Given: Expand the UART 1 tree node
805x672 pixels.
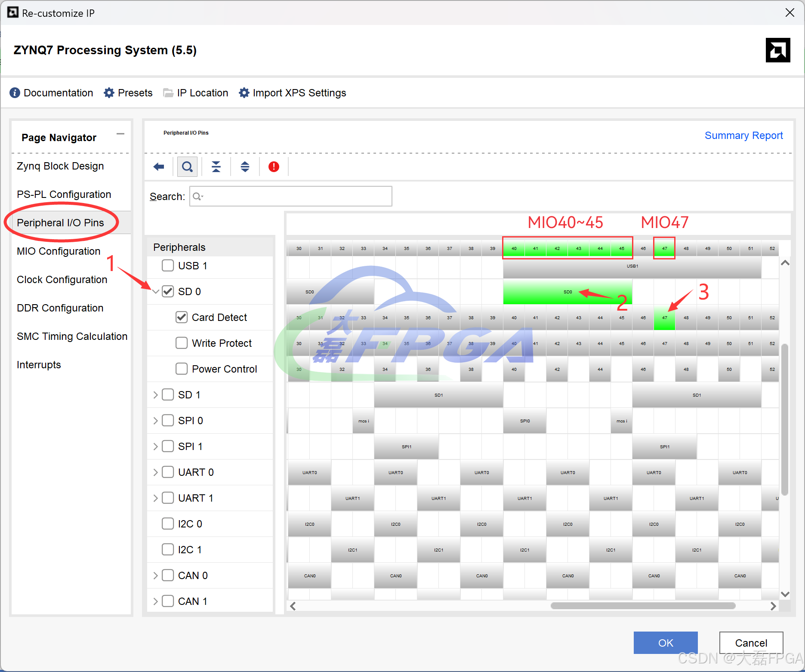Looking at the screenshot, I should 155,498.
